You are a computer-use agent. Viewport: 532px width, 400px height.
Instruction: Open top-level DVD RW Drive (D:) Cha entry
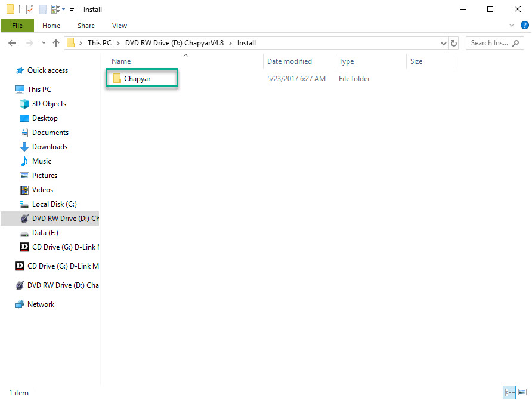coord(57,285)
